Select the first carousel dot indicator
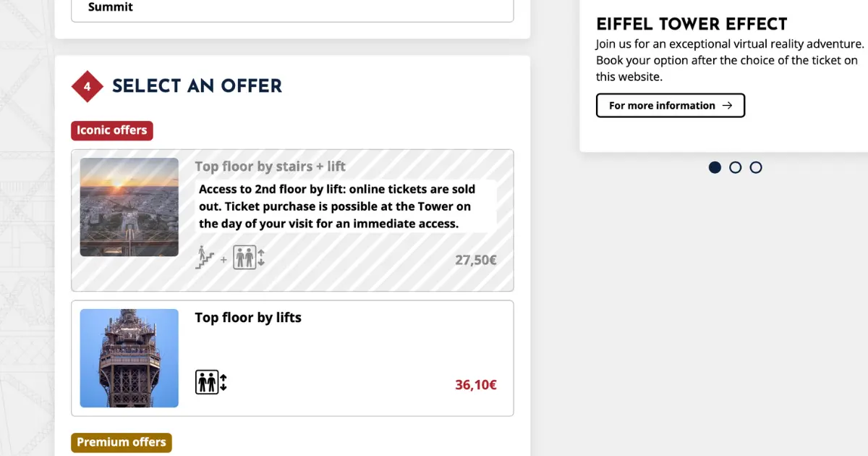 715,167
